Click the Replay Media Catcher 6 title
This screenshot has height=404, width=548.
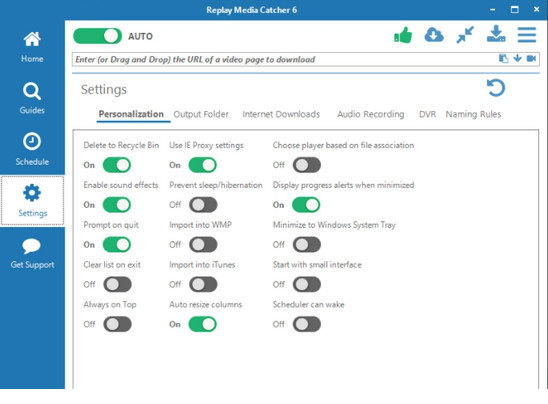tap(252, 10)
